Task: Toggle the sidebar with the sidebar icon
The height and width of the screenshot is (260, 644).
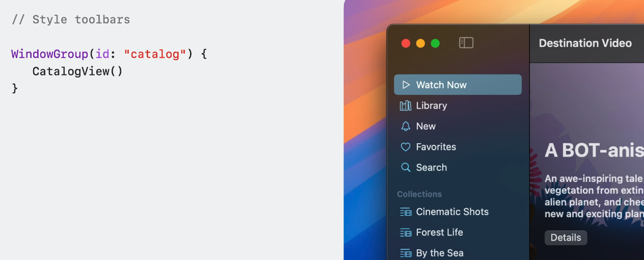Action: point(466,43)
